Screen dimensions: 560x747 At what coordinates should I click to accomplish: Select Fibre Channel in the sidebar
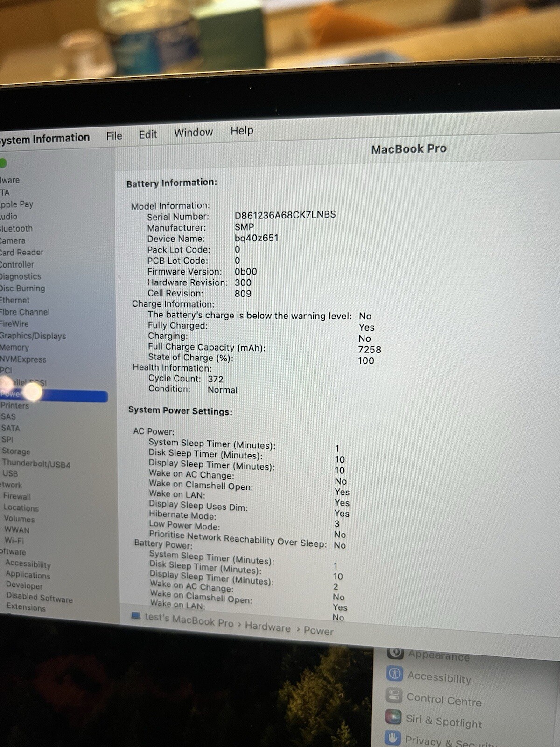(25, 312)
